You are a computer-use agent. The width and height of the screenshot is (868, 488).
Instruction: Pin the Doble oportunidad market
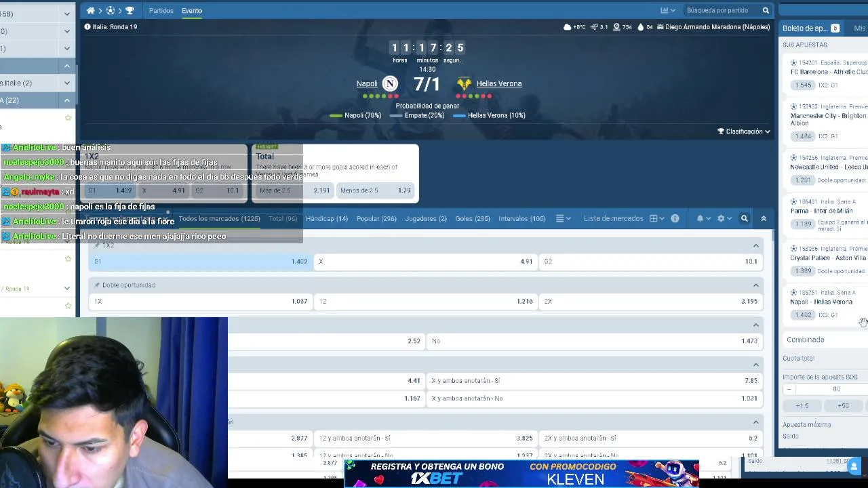pyautogui.click(x=97, y=285)
